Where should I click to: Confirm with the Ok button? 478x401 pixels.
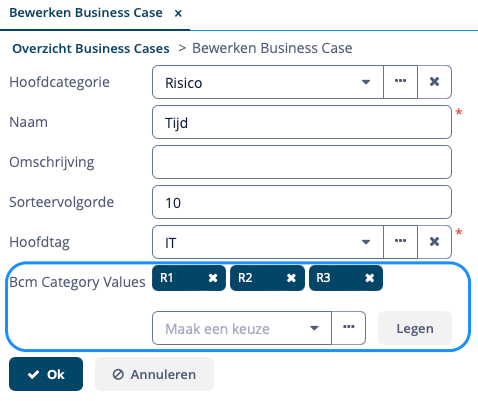[x=46, y=374]
